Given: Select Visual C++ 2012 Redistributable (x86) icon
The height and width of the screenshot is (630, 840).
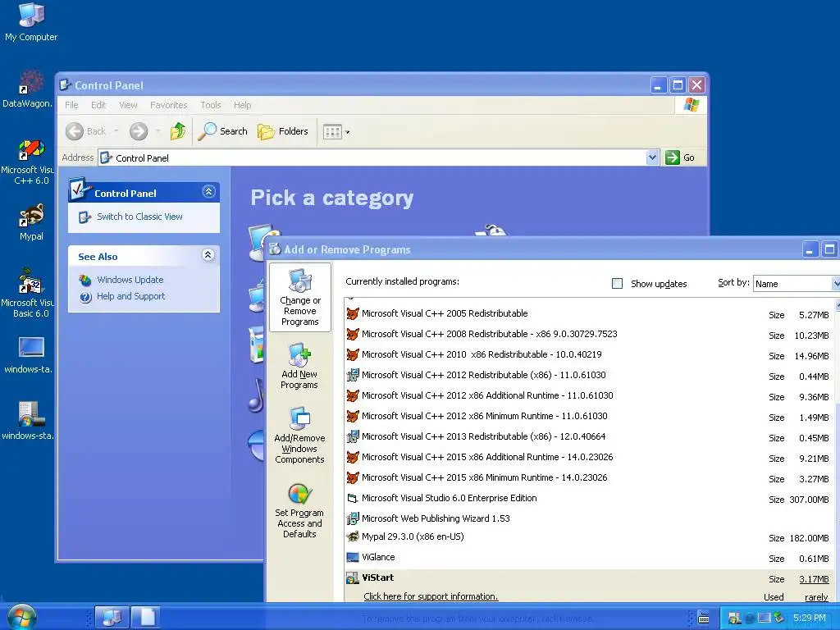Looking at the screenshot, I should pos(353,375).
